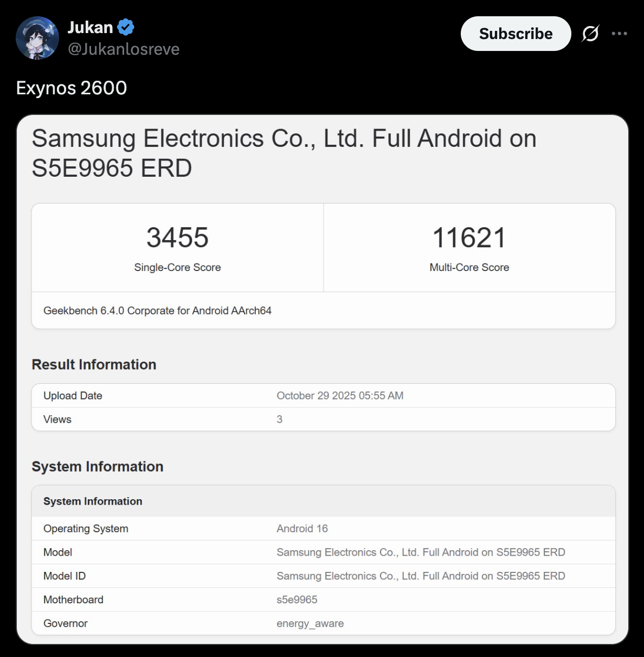644x657 pixels.
Task: Open the @Jukanlosreve handle link
Action: (124, 49)
